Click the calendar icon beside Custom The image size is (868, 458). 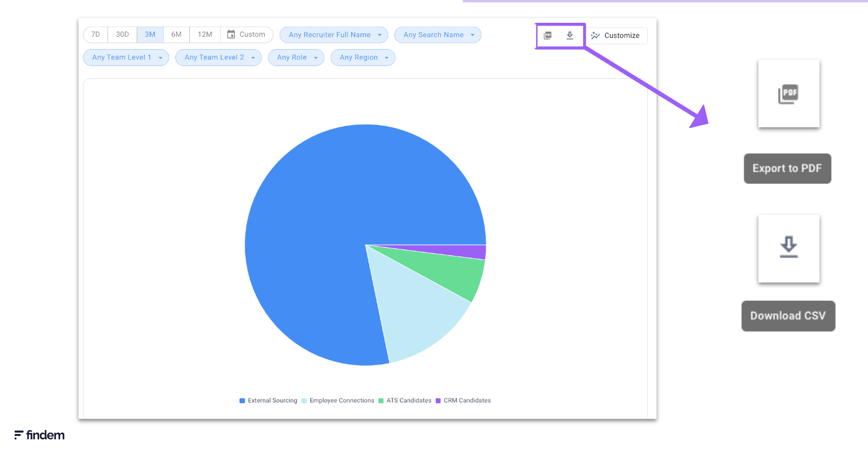[231, 34]
